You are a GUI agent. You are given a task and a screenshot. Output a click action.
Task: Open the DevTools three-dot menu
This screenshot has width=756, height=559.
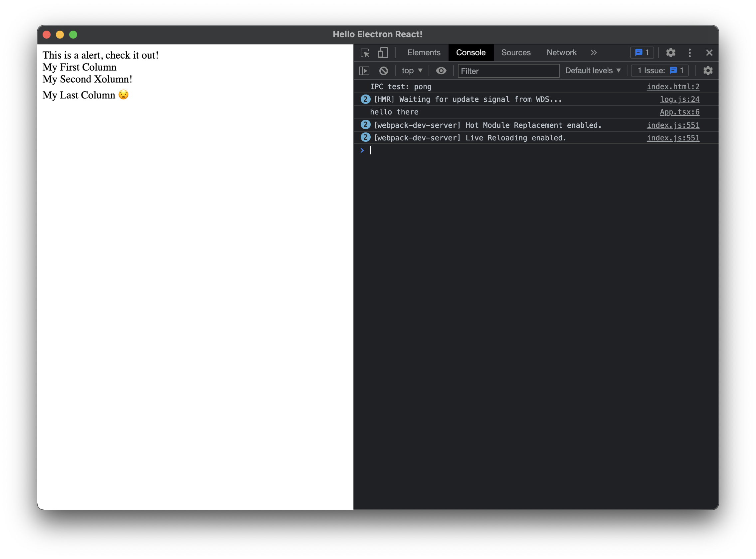click(690, 53)
